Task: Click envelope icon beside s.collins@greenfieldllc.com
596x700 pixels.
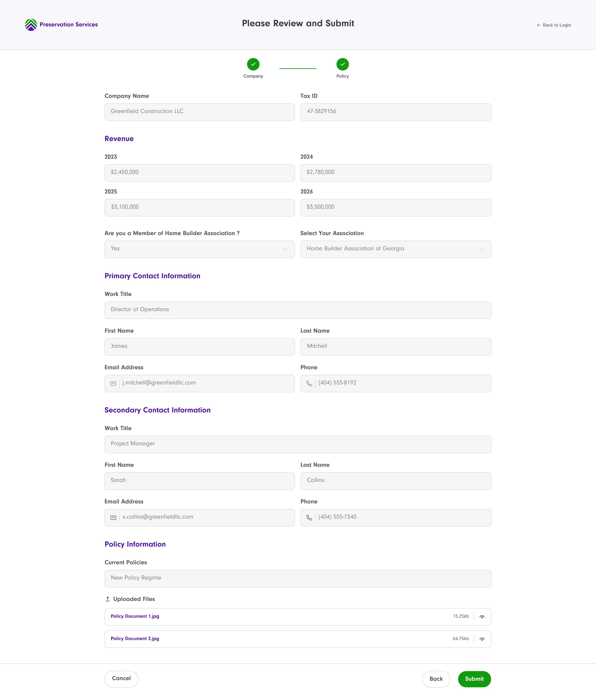Action: (113, 518)
